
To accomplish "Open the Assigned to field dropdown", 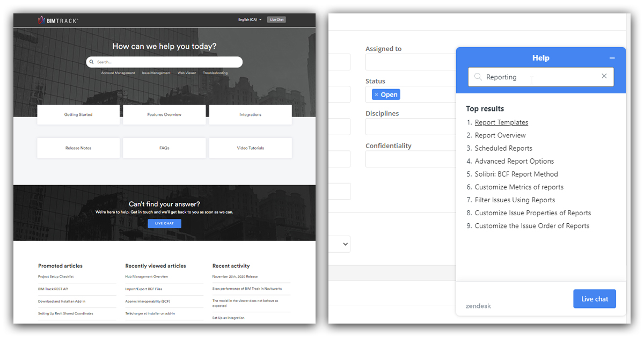I will (411, 62).
